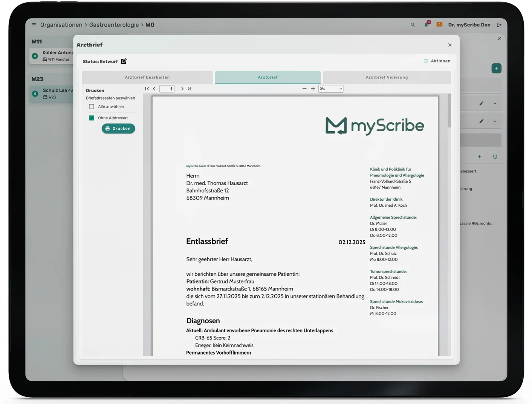The image size is (532, 404).
Task: Click the myScribe logo in document
Action: 375,126
